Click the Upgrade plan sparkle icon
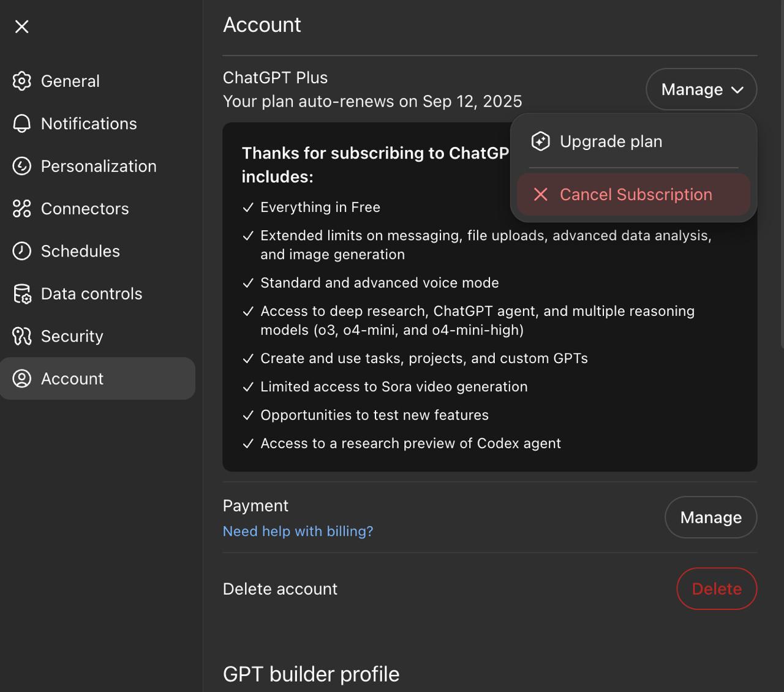 pos(540,141)
